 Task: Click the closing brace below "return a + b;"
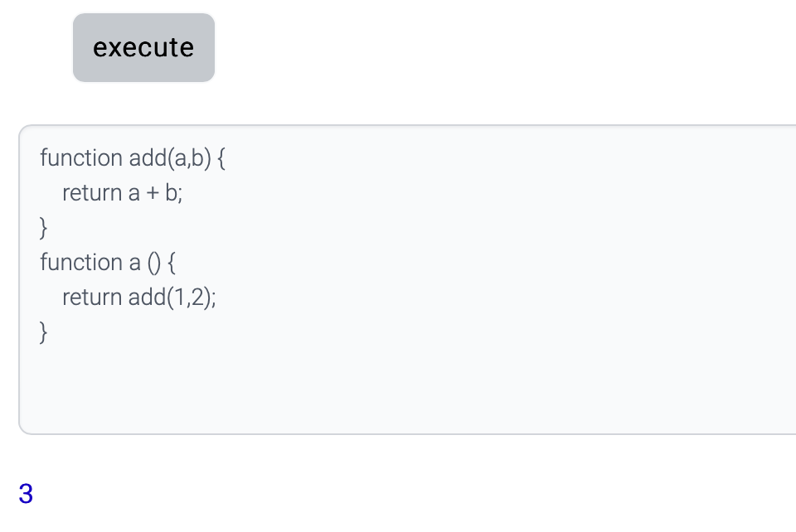coord(44,227)
